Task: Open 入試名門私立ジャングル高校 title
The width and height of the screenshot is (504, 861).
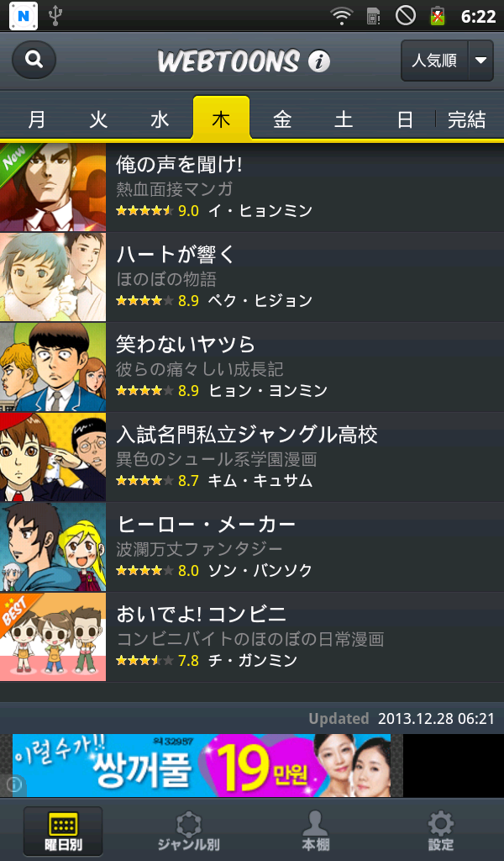Action: click(247, 435)
